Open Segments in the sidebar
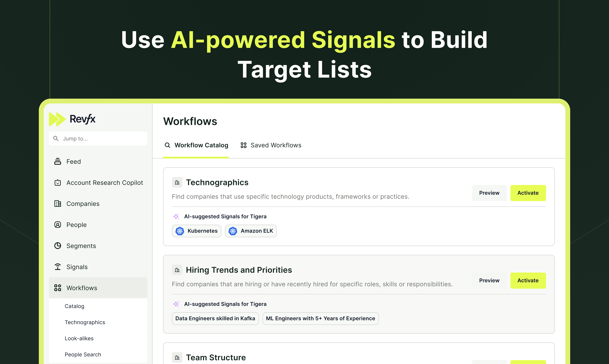Viewport: 609px width, 364px height. click(98, 246)
